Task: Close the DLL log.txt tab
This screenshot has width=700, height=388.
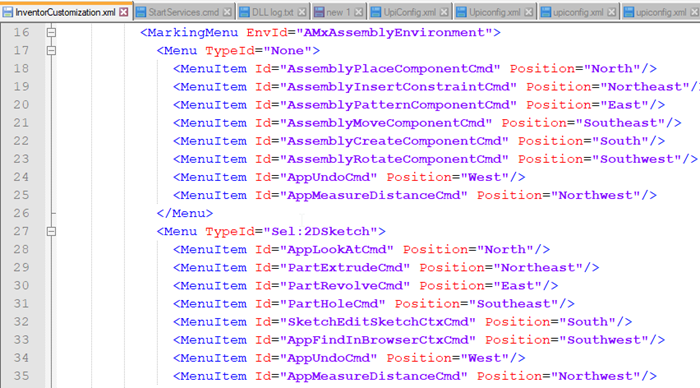Action: [302, 12]
